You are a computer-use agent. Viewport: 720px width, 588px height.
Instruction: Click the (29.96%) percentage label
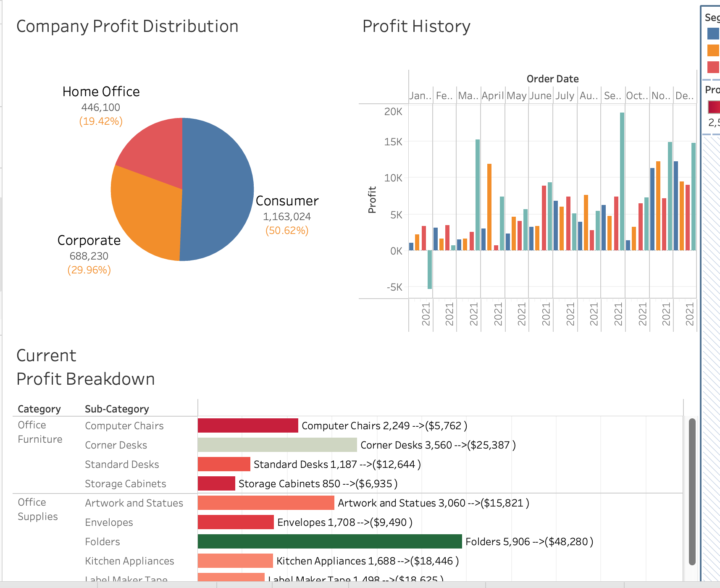click(x=89, y=270)
